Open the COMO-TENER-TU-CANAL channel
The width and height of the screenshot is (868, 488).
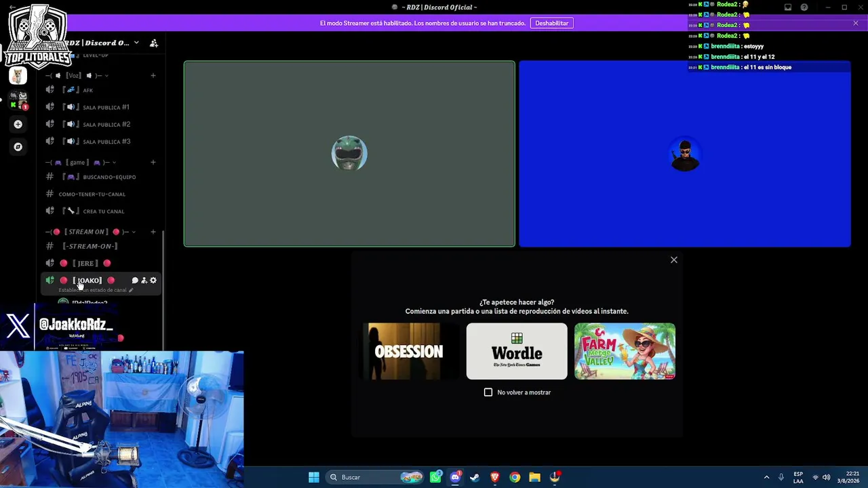(100, 194)
